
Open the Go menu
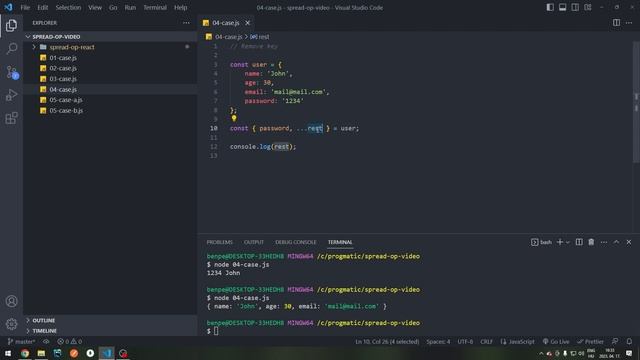tap(113, 7)
